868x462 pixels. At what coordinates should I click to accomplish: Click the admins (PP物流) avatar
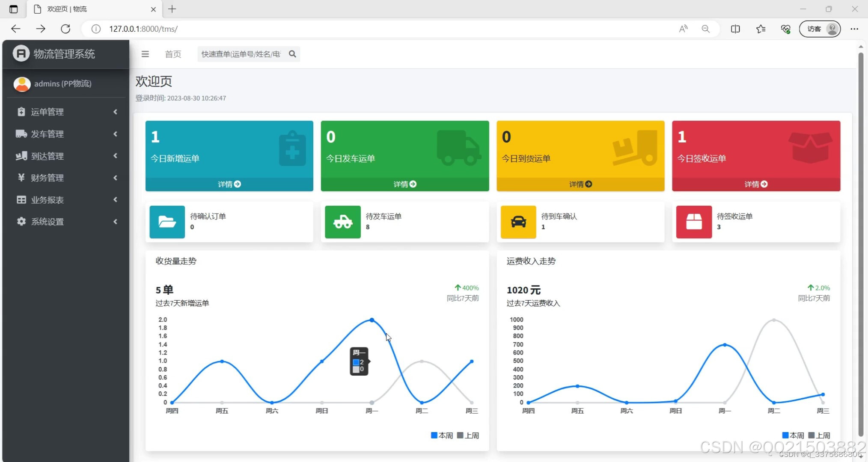[x=22, y=84]
